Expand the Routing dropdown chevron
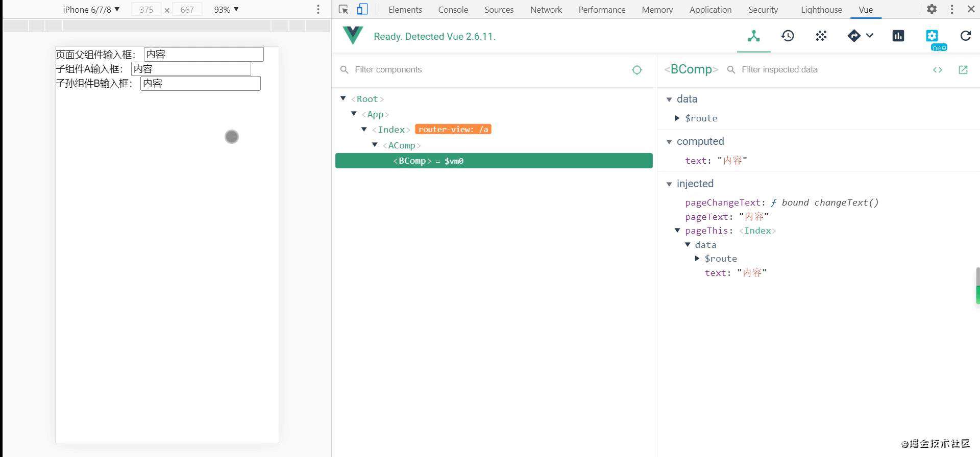Viewport: 980px width, 457px height. [870, 36]
